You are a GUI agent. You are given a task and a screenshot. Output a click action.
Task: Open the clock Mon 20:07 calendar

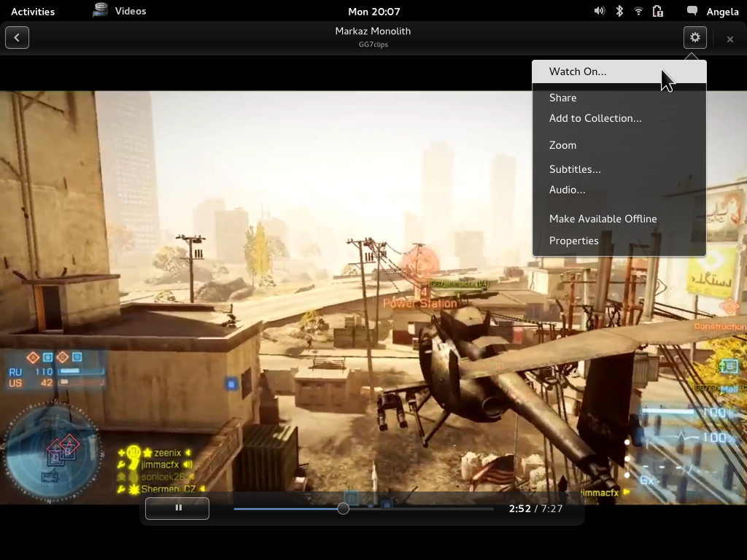coord(374,12)
